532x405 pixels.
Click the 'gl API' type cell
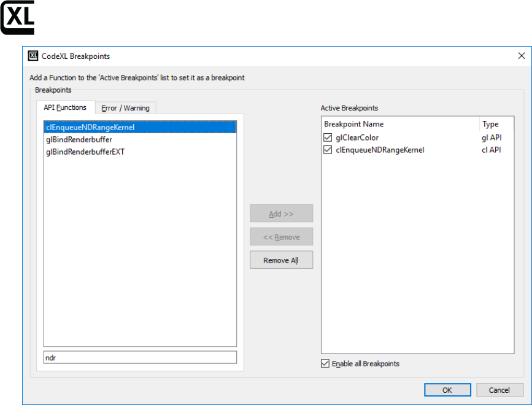[x=492, y=137]
